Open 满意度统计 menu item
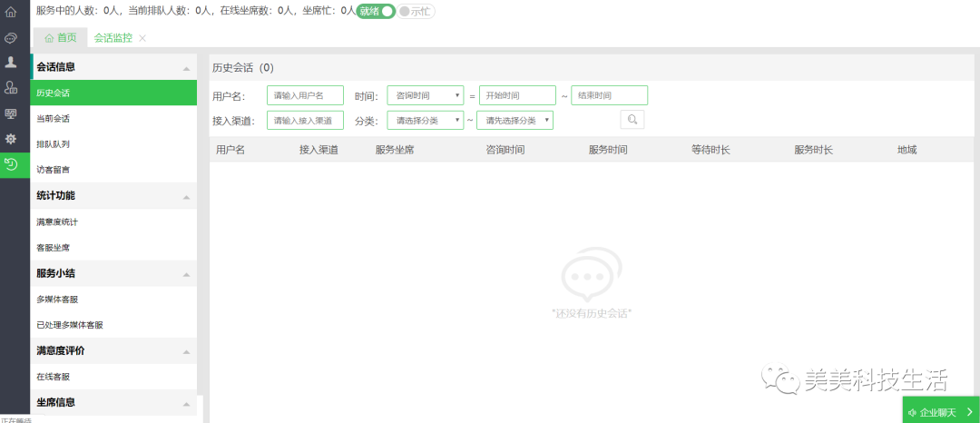 (x=113, y=221)
